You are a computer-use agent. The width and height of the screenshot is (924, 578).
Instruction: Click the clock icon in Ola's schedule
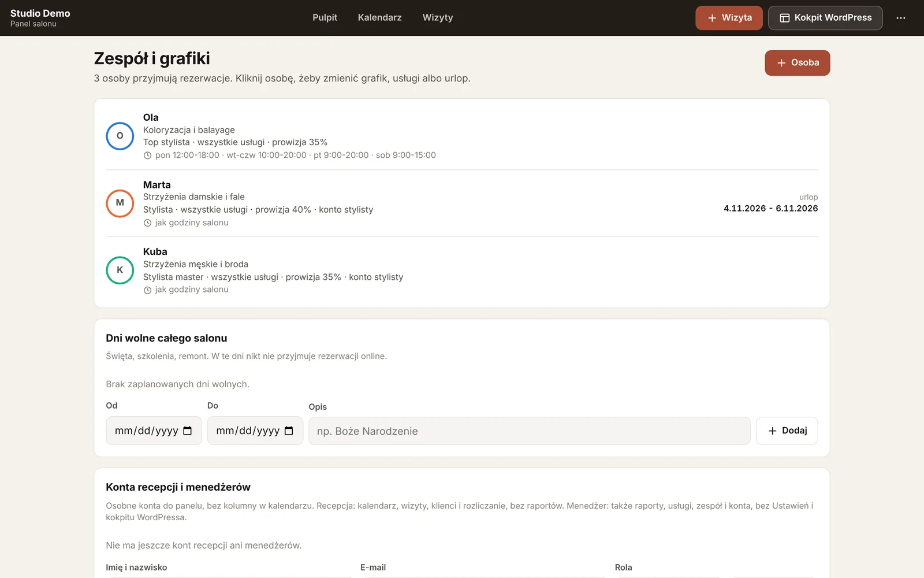point(147,155)
